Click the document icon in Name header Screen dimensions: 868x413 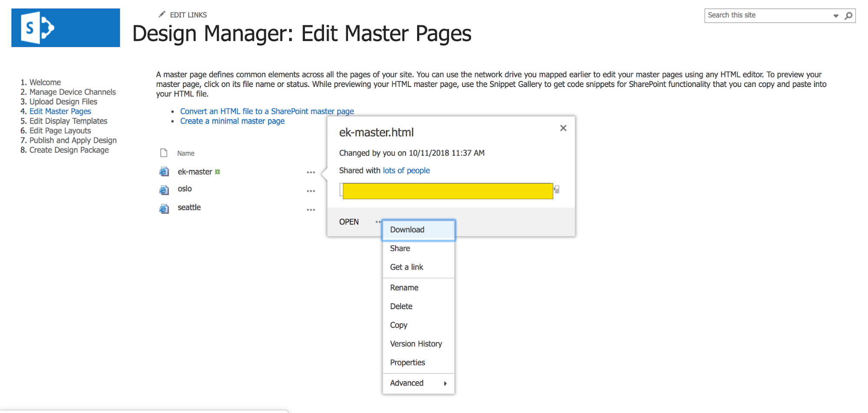tap(164, 153)
